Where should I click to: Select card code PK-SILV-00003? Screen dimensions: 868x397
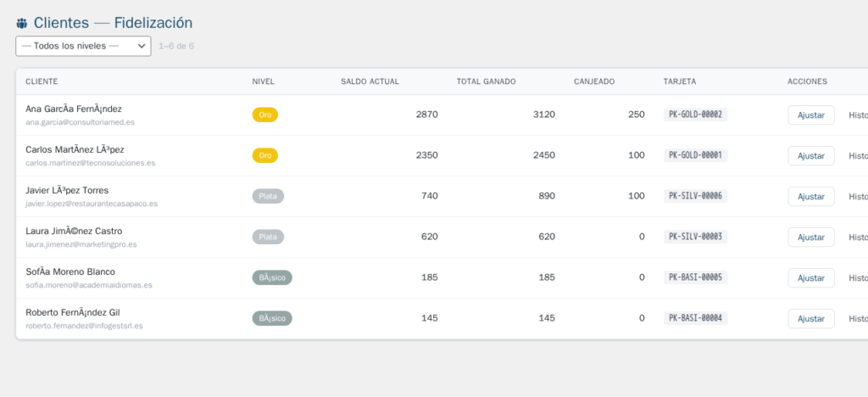tap(695, 237)
